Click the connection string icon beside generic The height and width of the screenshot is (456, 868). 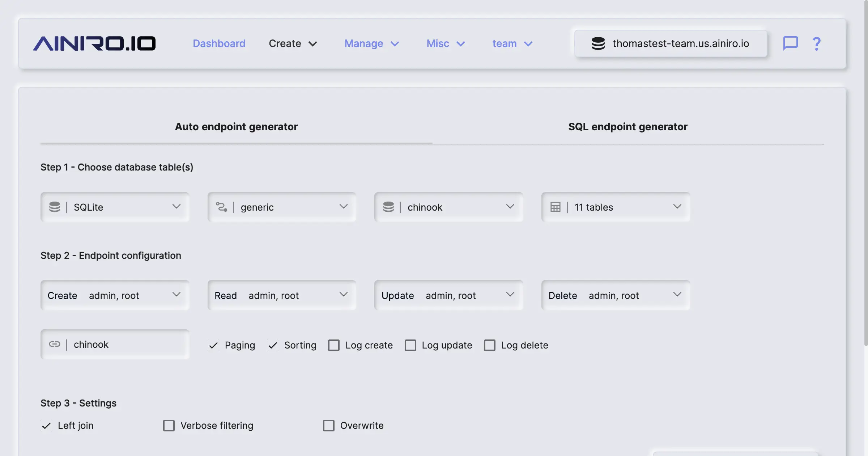point(221,207)
